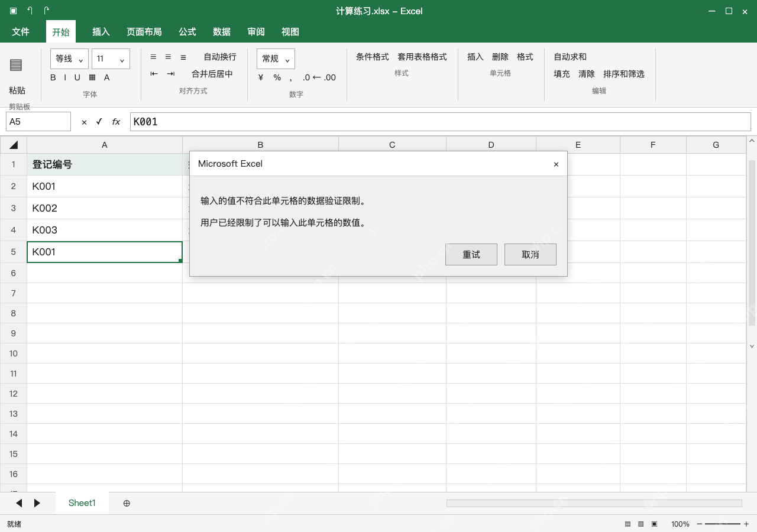Screen dimensions: 757x532
Task: Add a new sheet with plus icon
Action: [127, 503]
